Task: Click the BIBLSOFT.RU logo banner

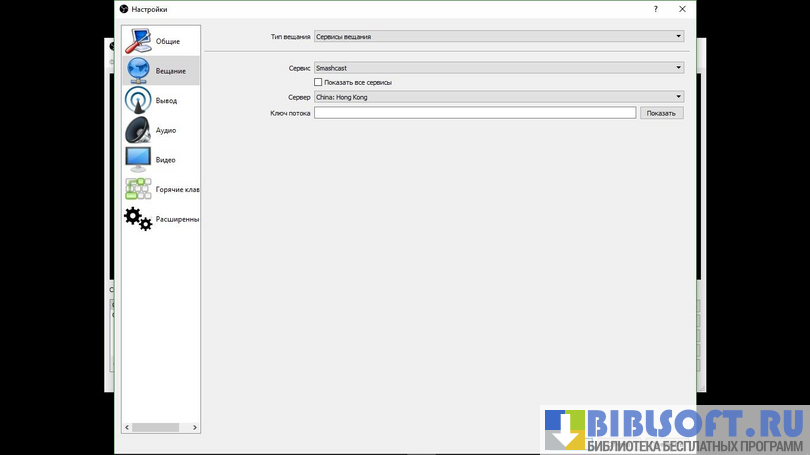Action: pyautogui.click(x=675, y=430)
